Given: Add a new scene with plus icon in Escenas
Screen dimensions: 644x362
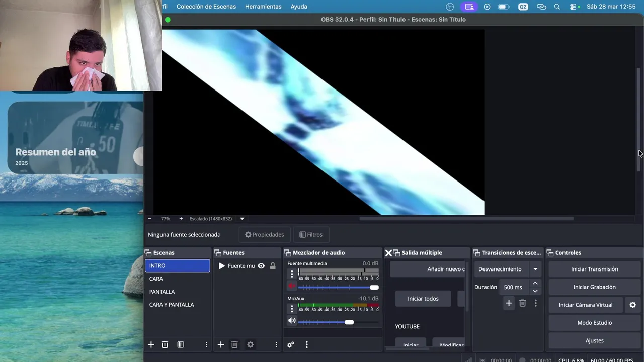Looking at the screenshot, I should tap(151, 344).
